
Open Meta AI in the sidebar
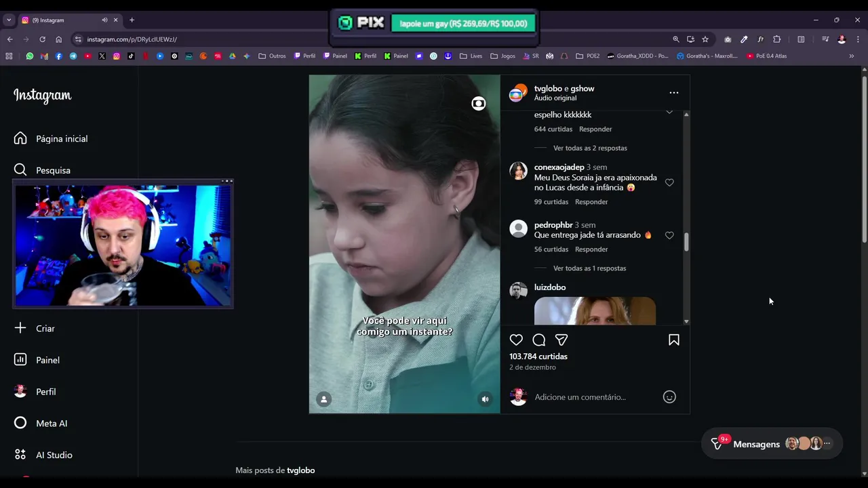(x=41, y=423)
